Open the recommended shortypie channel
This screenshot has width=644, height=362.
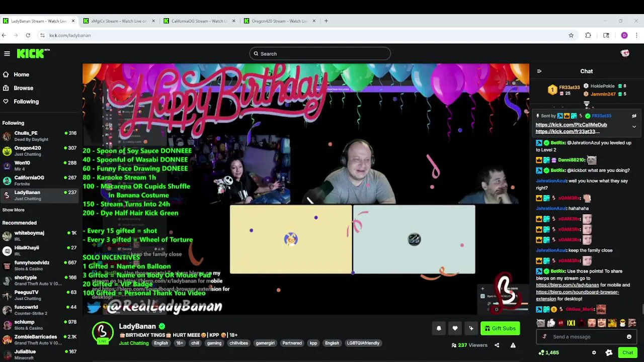pyautogui.click(x=39, y=280)
